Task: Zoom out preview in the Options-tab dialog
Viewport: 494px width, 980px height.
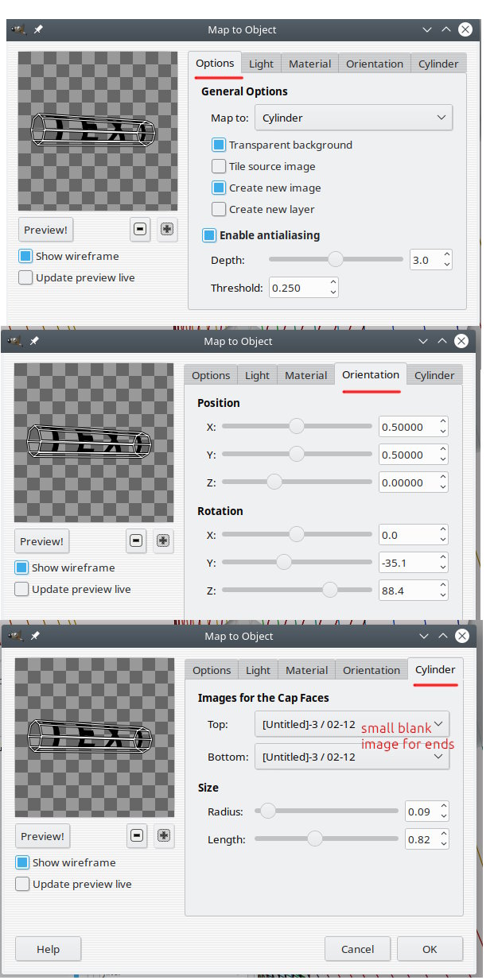Action: (x=140, y=230)
